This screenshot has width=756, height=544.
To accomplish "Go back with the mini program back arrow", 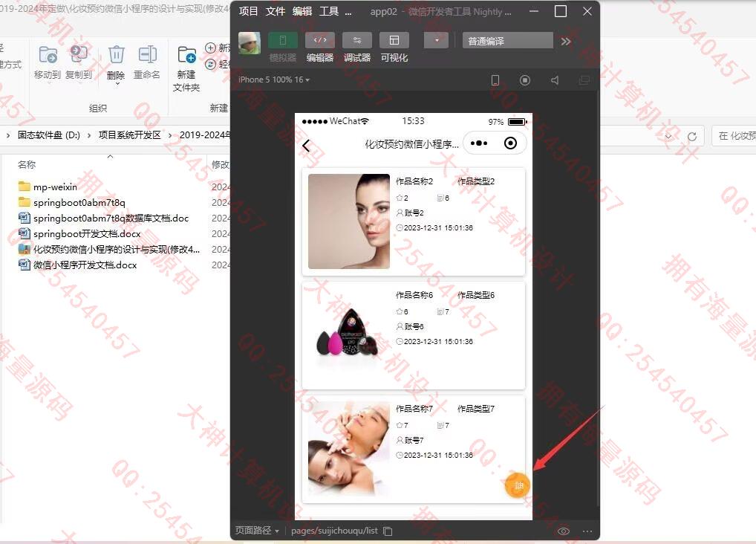I will 306,146.
